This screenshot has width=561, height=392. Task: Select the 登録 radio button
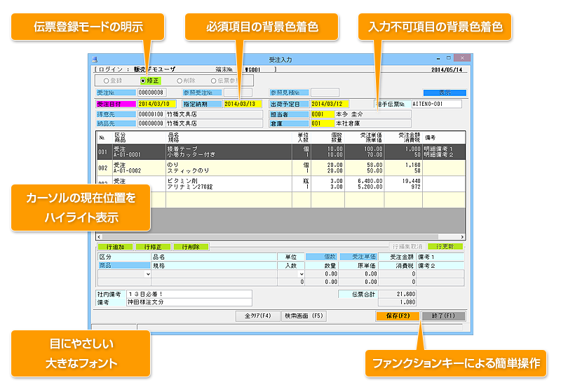pos(106,81)
